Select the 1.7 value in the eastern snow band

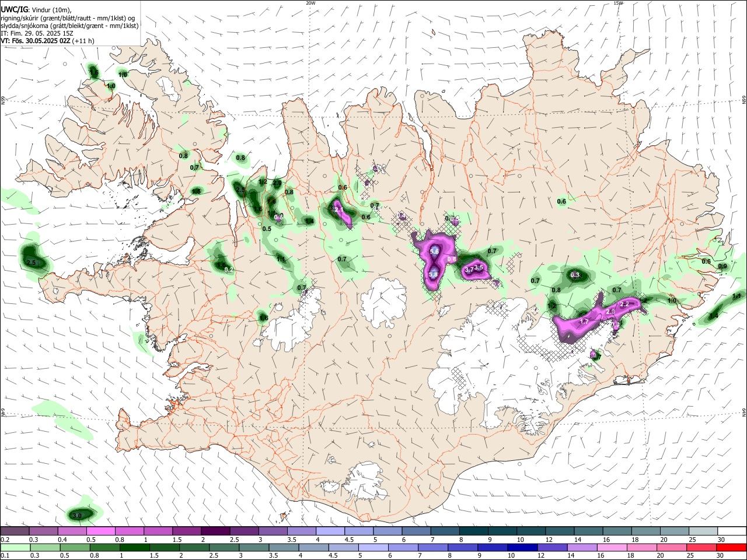point(584,321)
